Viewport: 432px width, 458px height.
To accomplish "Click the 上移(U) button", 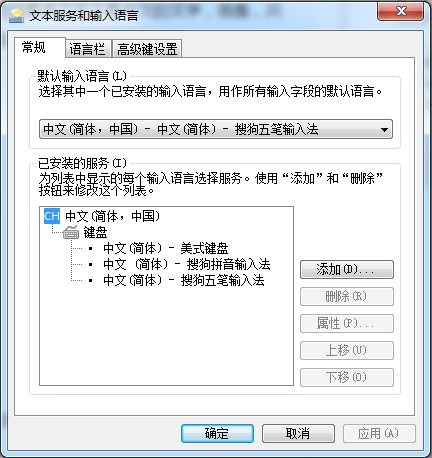I will tap(347, 350).
